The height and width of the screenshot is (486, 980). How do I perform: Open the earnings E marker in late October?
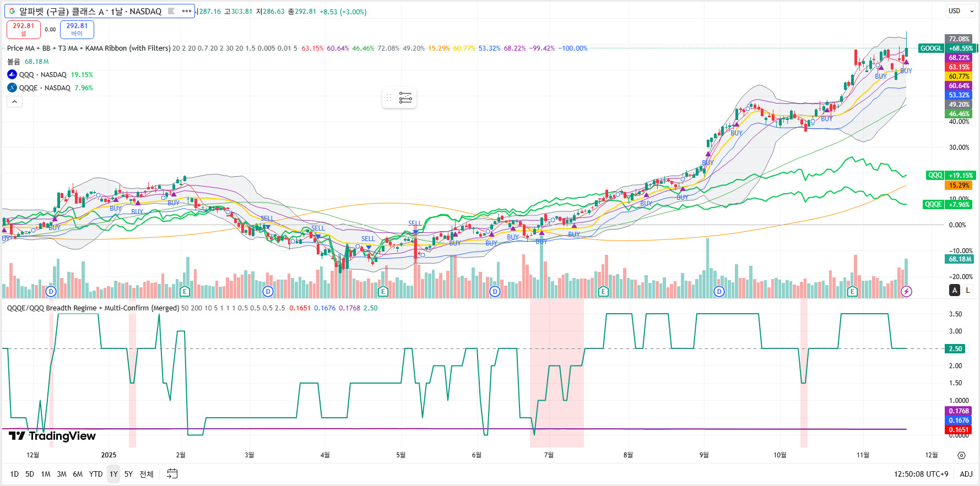pos(852,291)
